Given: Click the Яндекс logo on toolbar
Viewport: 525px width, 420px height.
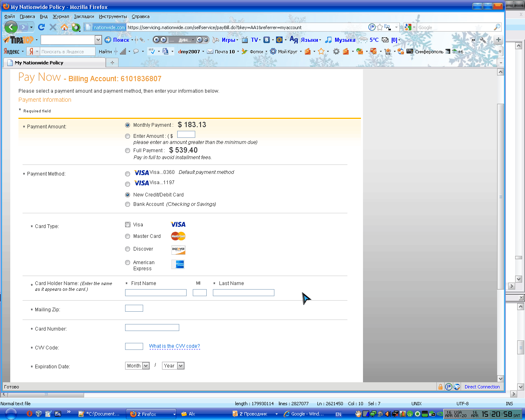Looking at the screenshot, I should [x=11, y=51].
